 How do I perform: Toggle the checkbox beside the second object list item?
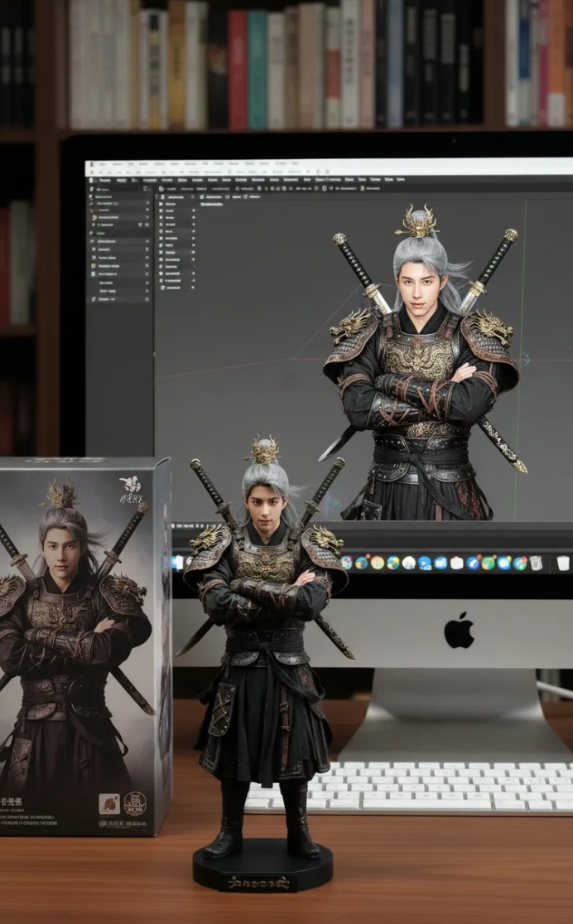(193, 211)
